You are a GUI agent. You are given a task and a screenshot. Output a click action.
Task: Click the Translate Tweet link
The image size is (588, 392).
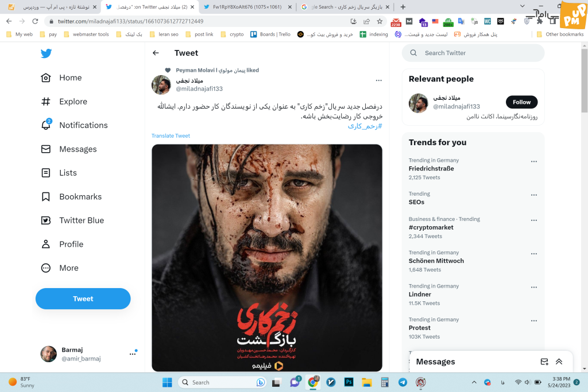pyautogui.click(x=171, y=135)
